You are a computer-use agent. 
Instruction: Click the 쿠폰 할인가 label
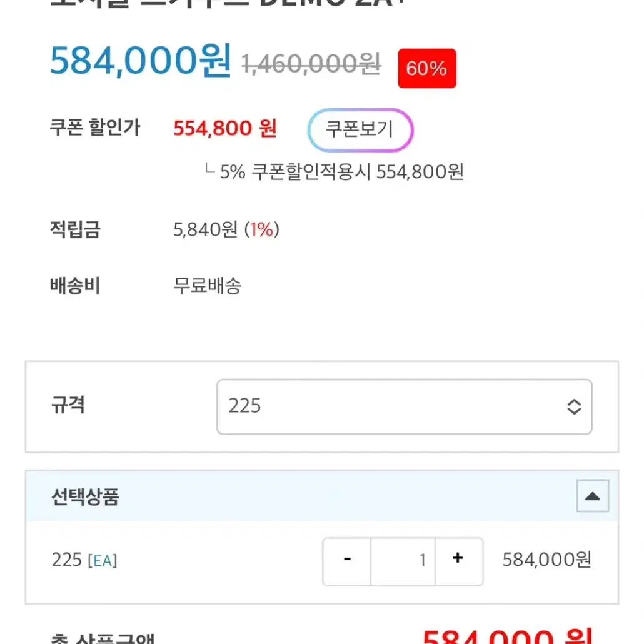95,128
